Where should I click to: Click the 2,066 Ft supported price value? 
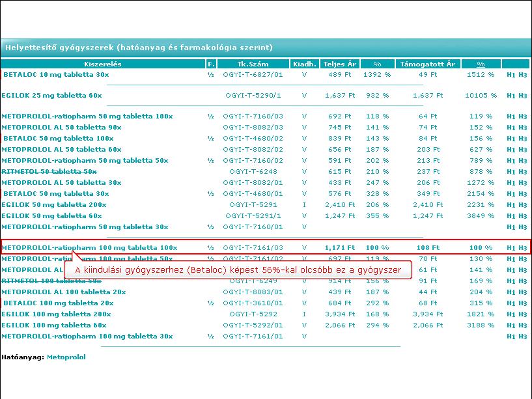coord(428,325)
